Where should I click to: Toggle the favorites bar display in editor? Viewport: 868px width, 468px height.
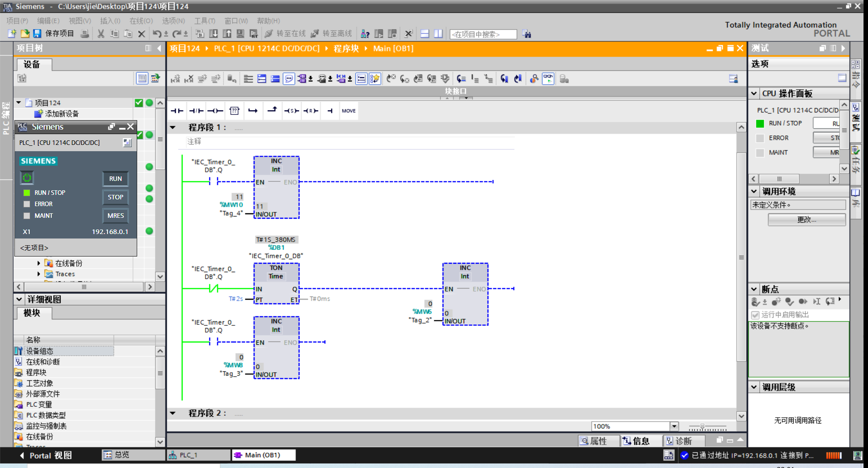pos(375,79)
